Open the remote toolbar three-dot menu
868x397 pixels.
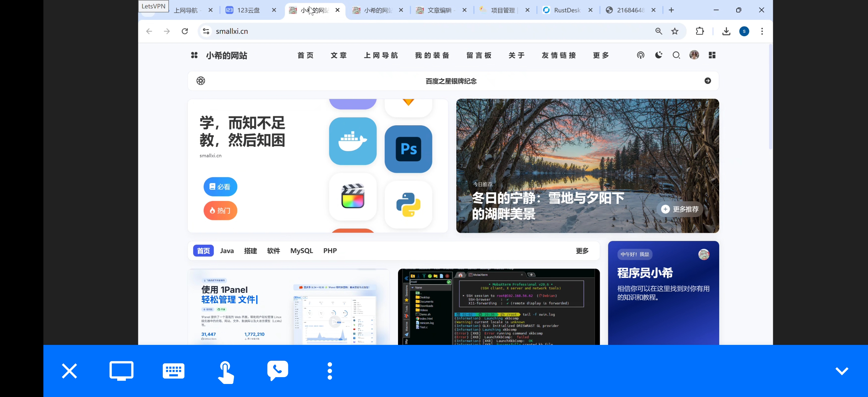[330, 371]
